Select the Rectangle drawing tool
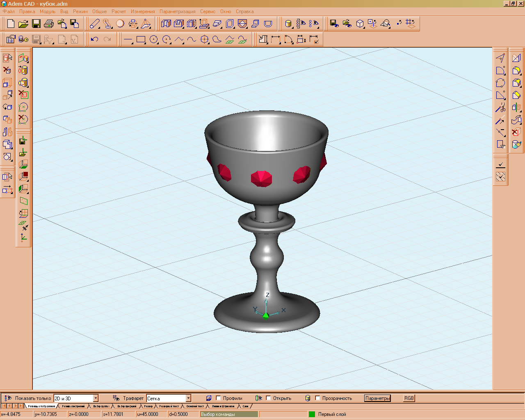This screenshot has width=525, height=420. point(141,39)
